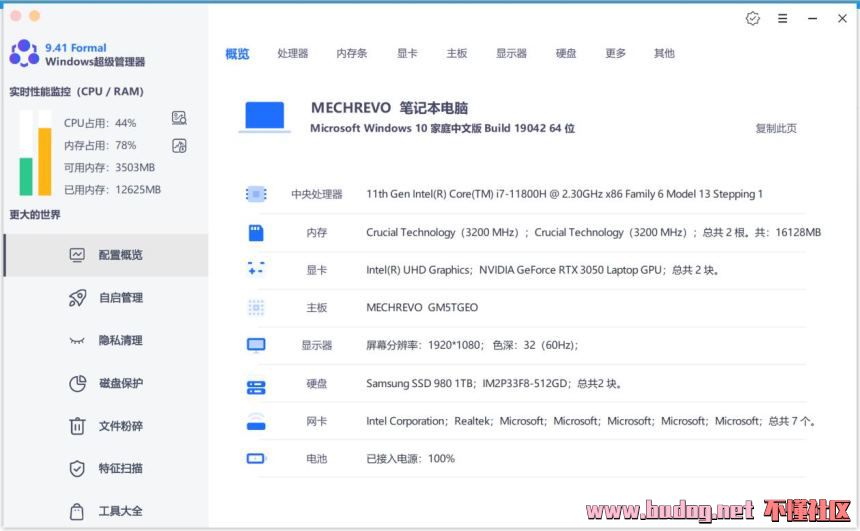Click the NVIDIA GeForce RTX 3050 text
The width and height of the screenshot is (860, 531).
[572, 270]
